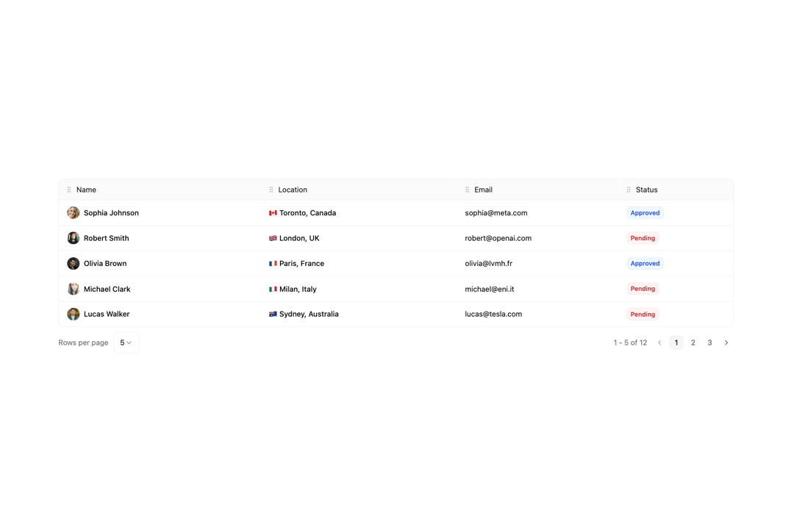The width and height of the screenshot is (794, 532).
Task: Click email michael@eni.it
Action: 489,289
